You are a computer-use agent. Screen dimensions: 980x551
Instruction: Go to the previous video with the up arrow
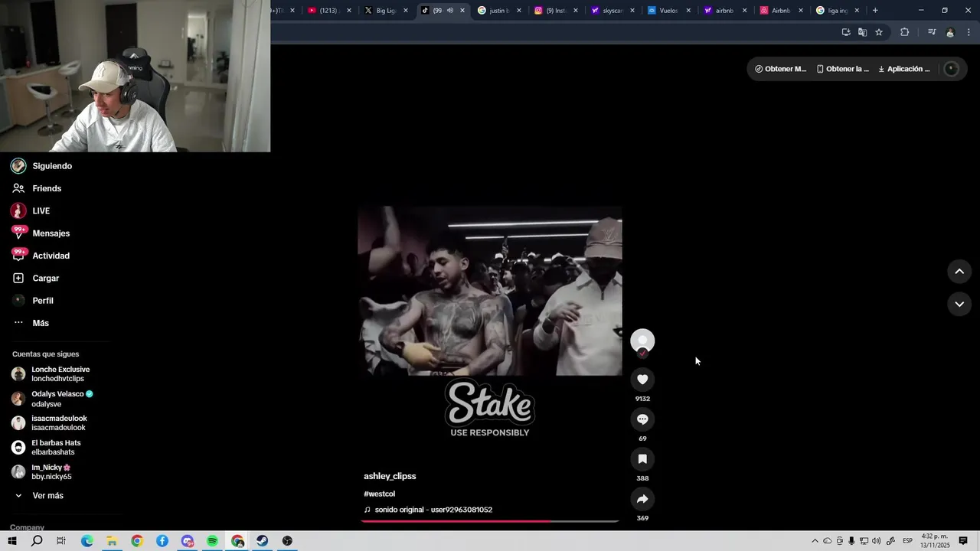pos(959,272)
